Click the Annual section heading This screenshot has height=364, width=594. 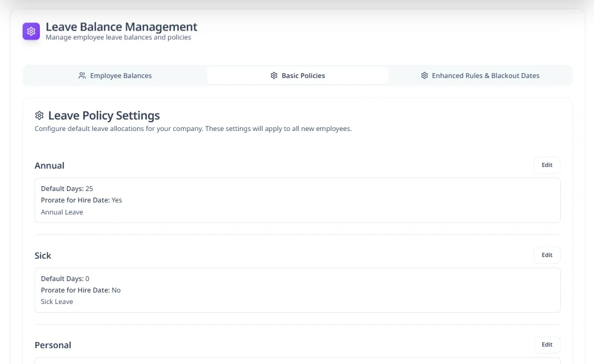pyautogui.click(x=50, y=165)
